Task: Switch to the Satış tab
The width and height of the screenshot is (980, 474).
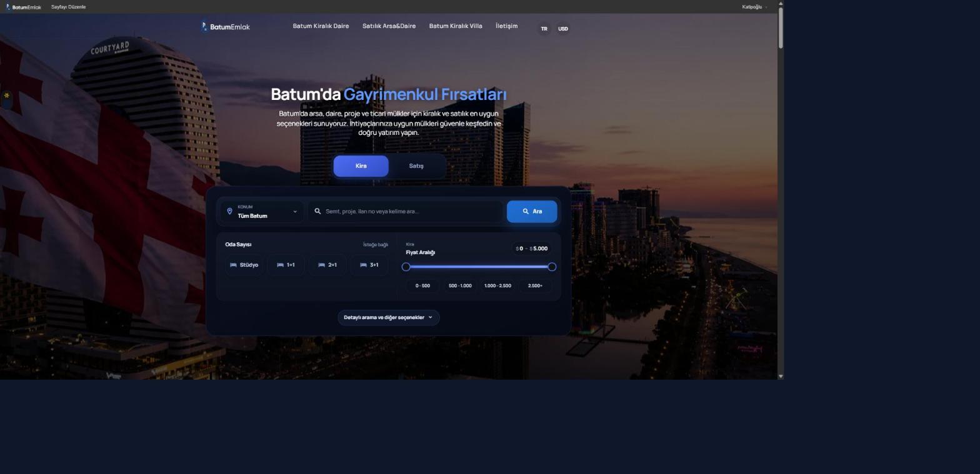Action: 416,166
